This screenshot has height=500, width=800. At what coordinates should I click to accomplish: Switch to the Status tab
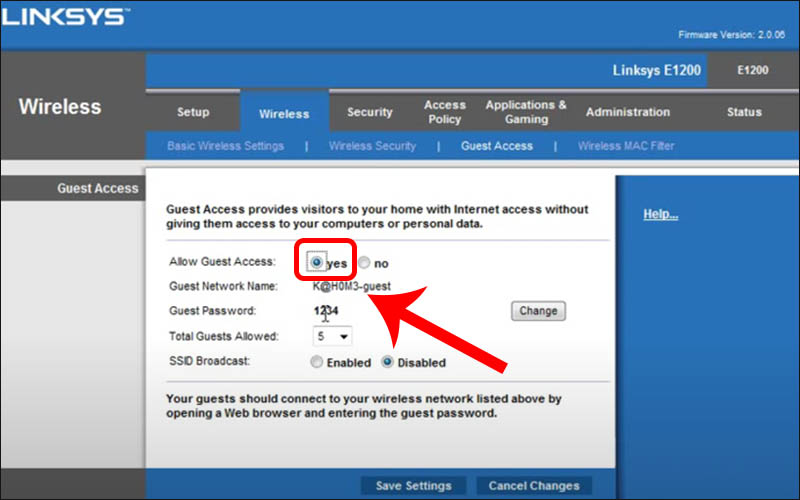(x=744, y=112)
